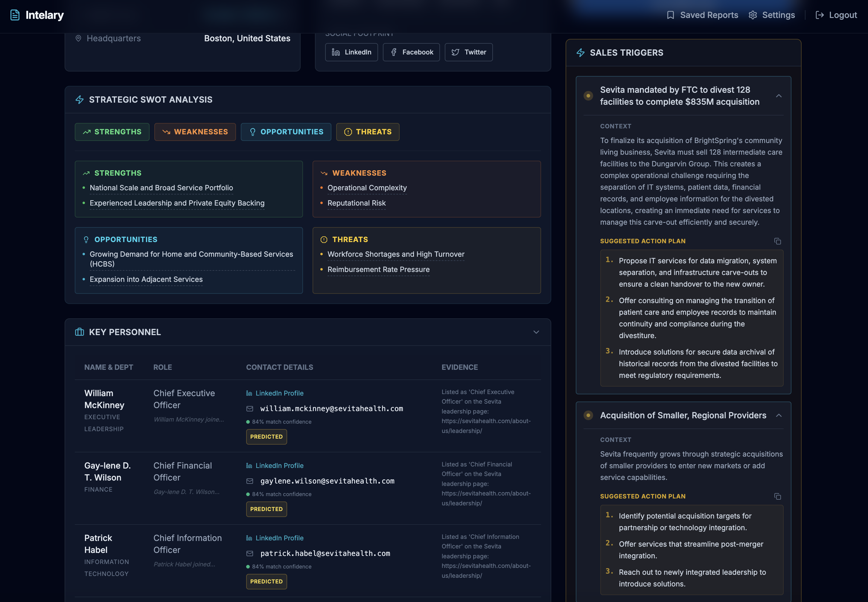Open Patrick Habel's LinkedIn Profile link

(279, 538)
